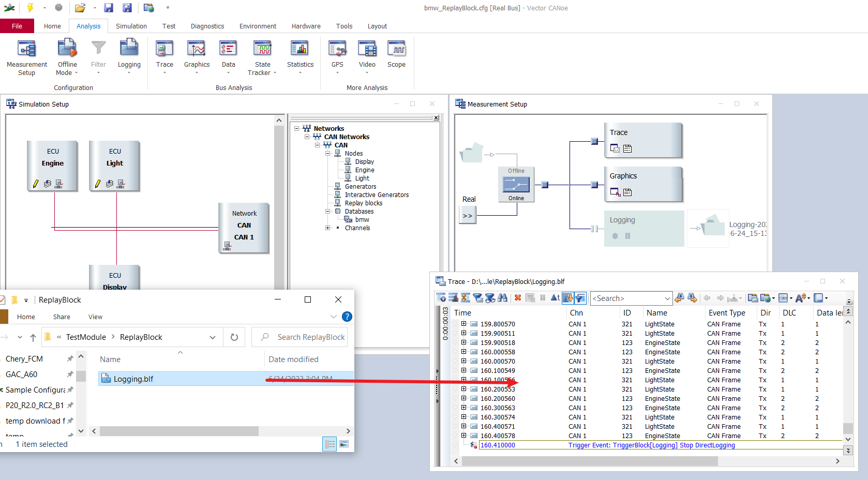
Task: Toggle pause in the Trace window toolbar
Action: tap(543, 298)
